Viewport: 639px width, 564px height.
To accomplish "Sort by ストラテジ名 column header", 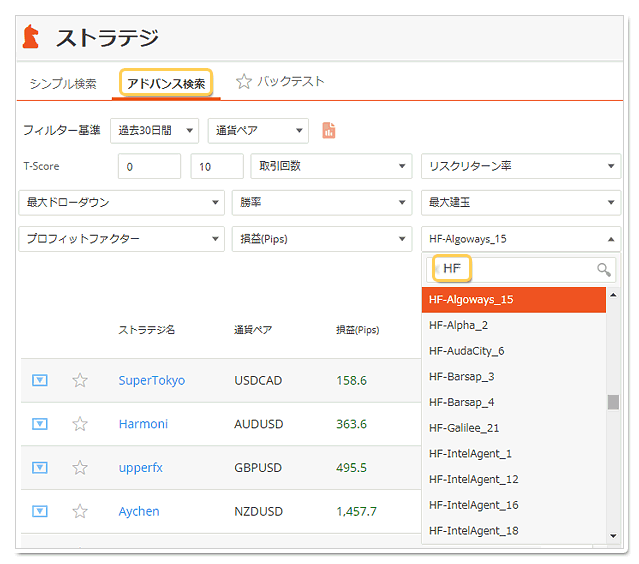I will 147,330.
